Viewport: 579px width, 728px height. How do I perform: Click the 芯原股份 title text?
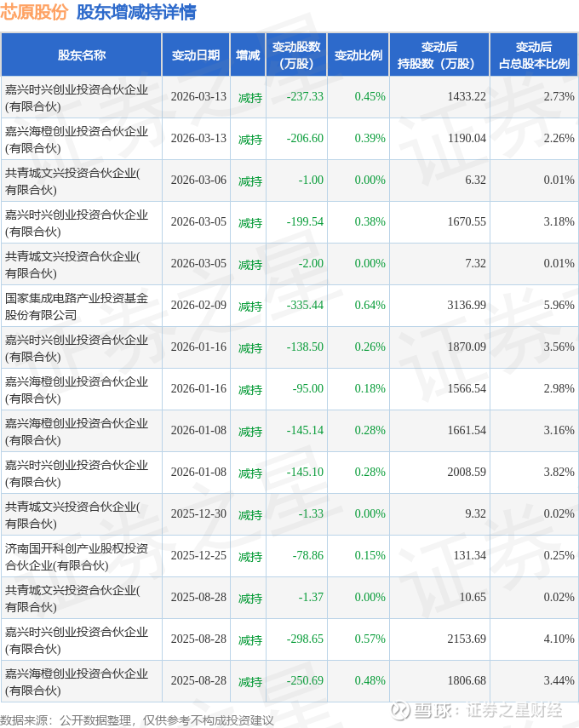coord(34,12)
